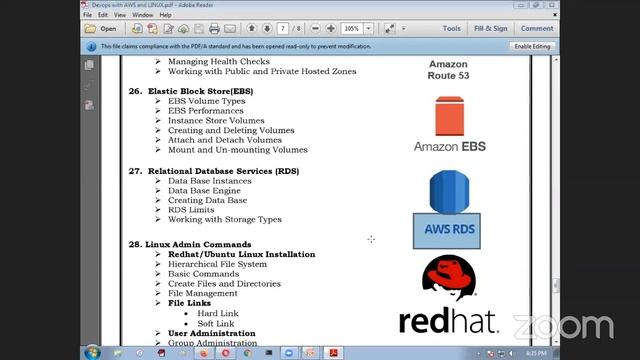Screen dimensions: 640x360
Task: Go to next page with down arrow
Action: tap(267, 29)
